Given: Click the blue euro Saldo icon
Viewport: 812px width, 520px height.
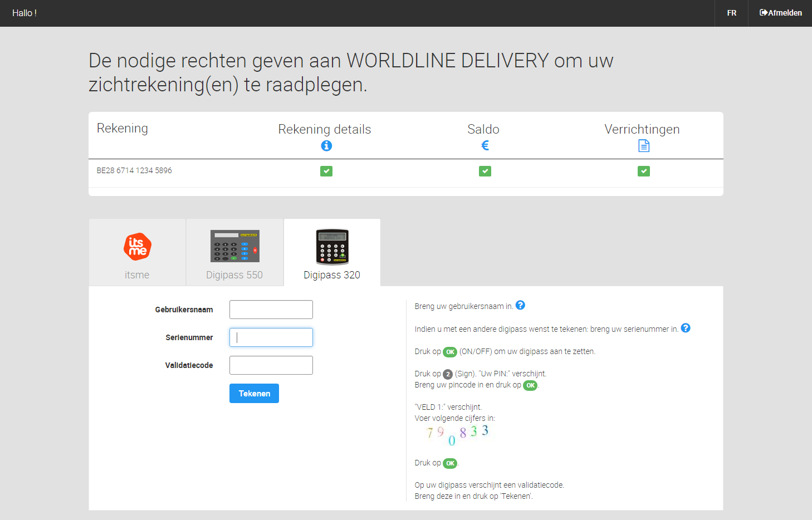Looking at the screenshot, I should coord(485,145).
